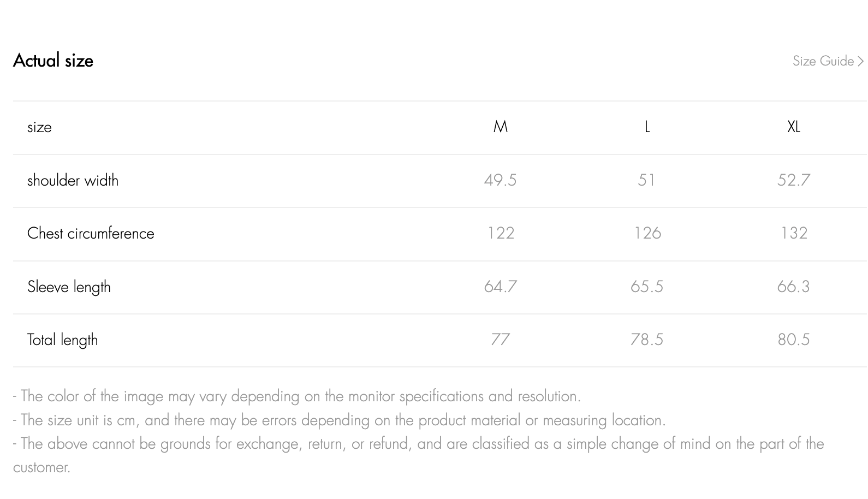Click sleeve length value 65.5 for L
The width and height of the screenshot is (868, 499).
[647, 287]
